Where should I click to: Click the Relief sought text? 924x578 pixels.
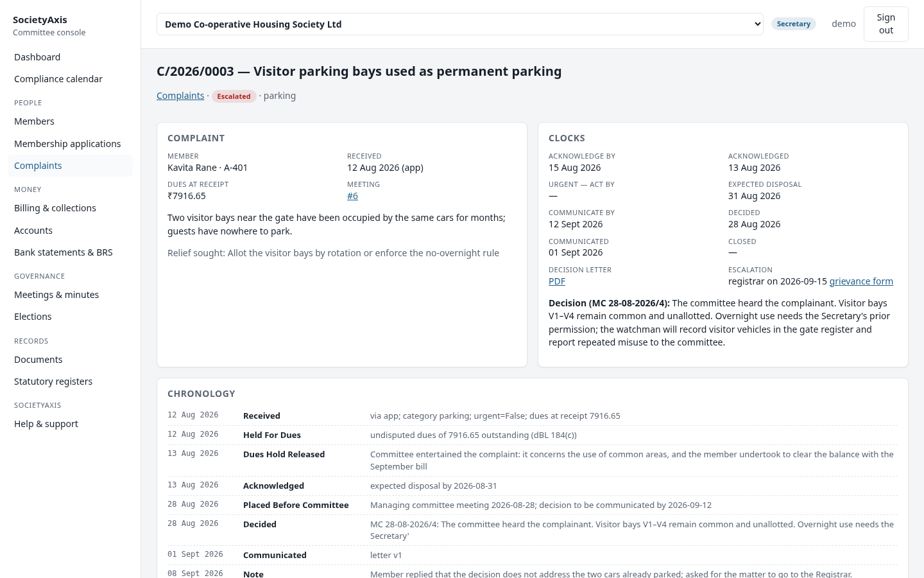(333, 253)
